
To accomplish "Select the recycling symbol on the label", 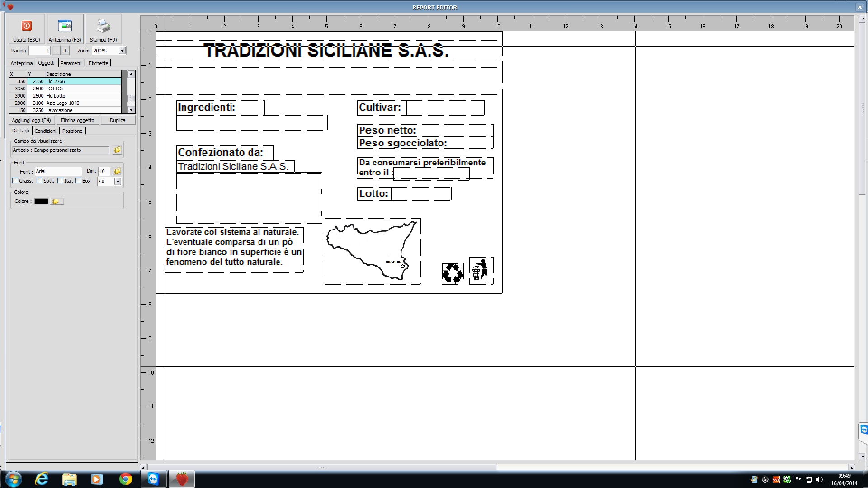I will (x=453, y=273).
